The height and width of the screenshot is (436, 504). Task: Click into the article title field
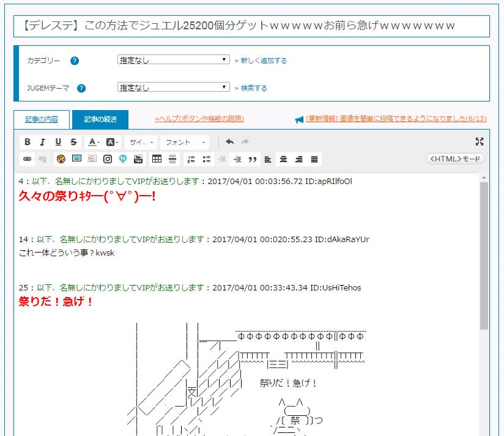pos(251,26)
